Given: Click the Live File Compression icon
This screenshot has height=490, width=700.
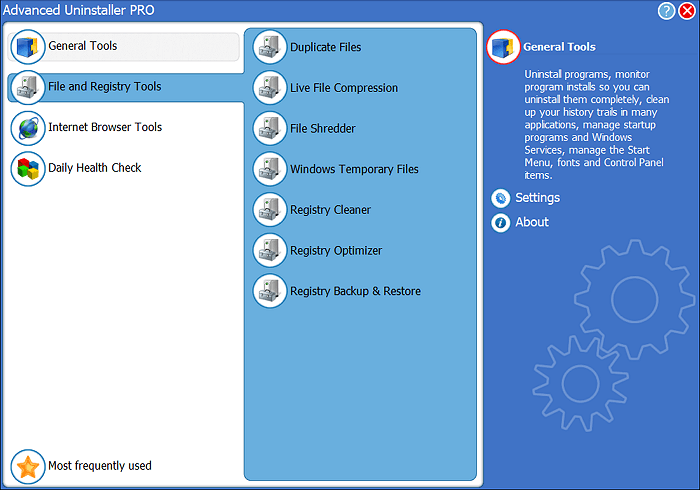Looking at the screenshot, I should coord(270,87).
